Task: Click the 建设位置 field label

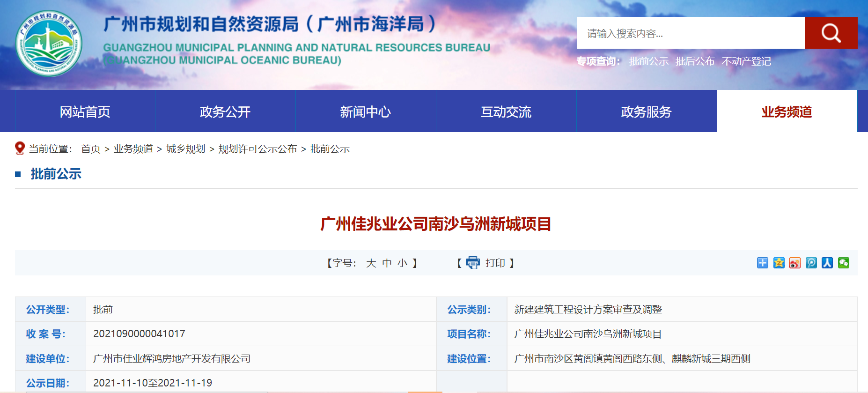Action: (x=469, y=359)
